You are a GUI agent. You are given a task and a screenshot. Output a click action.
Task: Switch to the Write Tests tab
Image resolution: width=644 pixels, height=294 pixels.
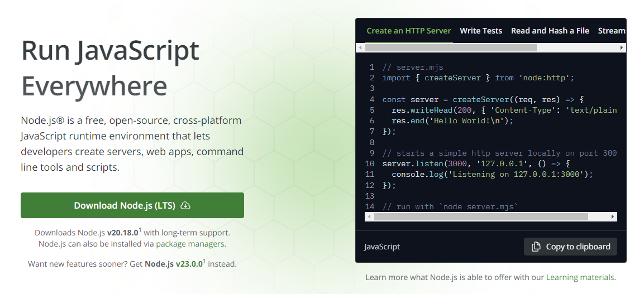481,31
